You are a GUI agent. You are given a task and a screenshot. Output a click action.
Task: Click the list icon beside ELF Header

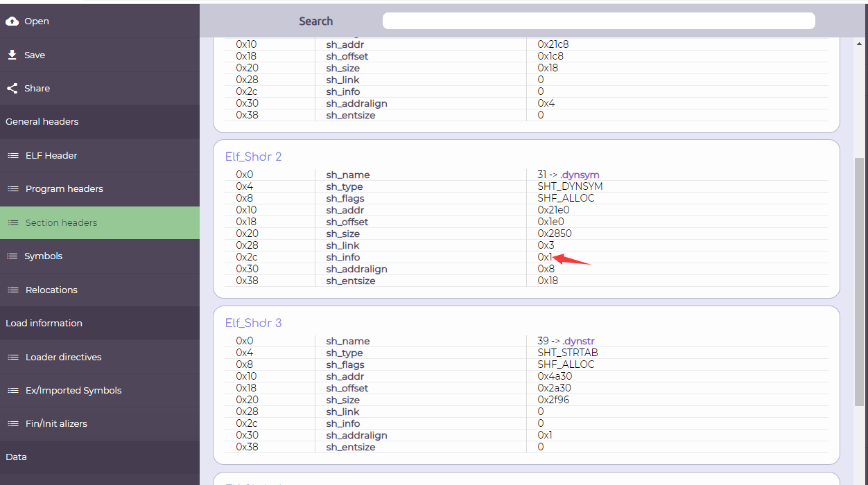[x=12, y=156]
